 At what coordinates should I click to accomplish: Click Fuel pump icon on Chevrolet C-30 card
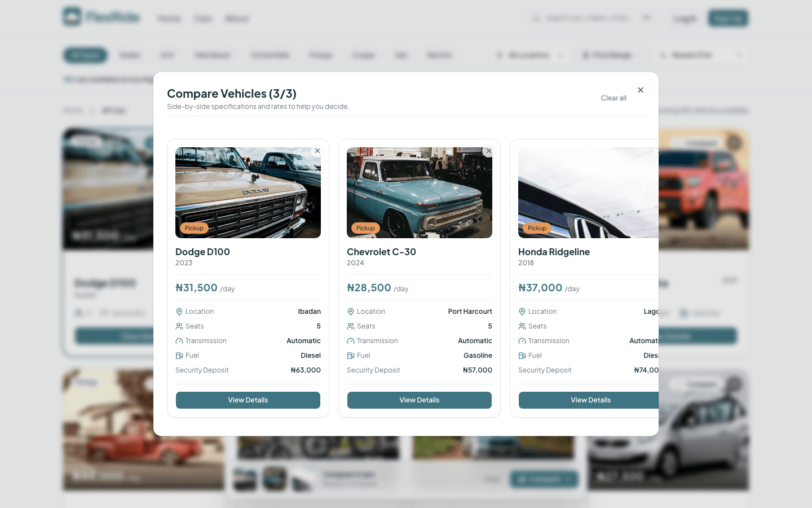tap(351, 356)
